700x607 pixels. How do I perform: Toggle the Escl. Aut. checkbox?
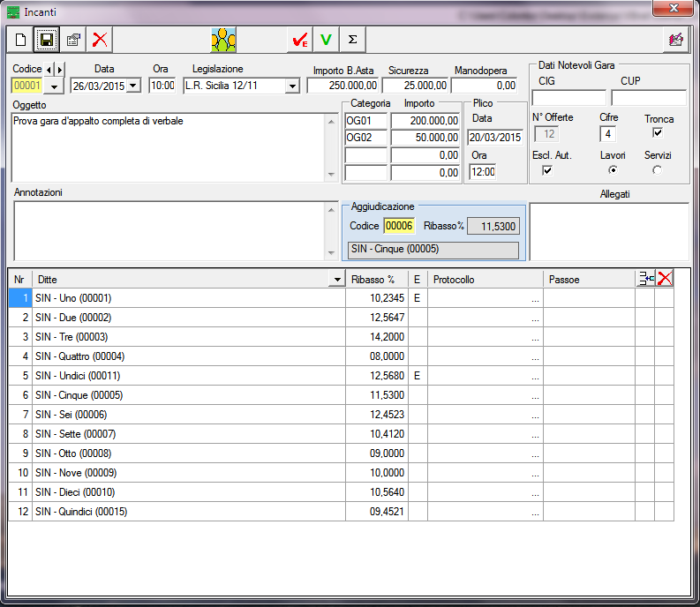(x=547, y=170)
